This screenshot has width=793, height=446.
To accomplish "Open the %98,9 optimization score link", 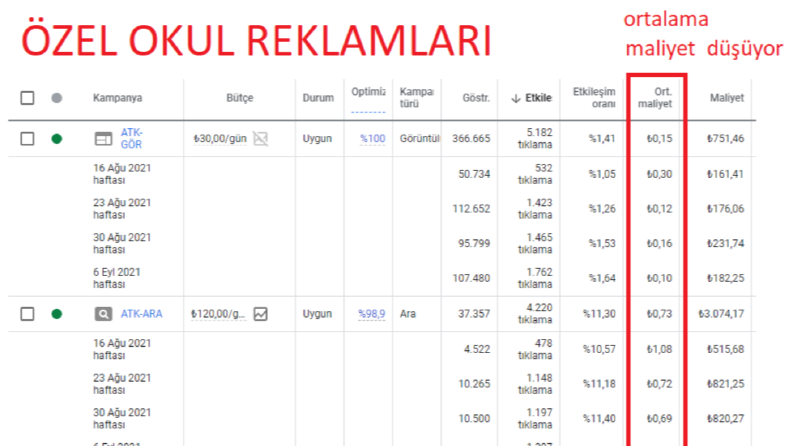I will [372, 314].
